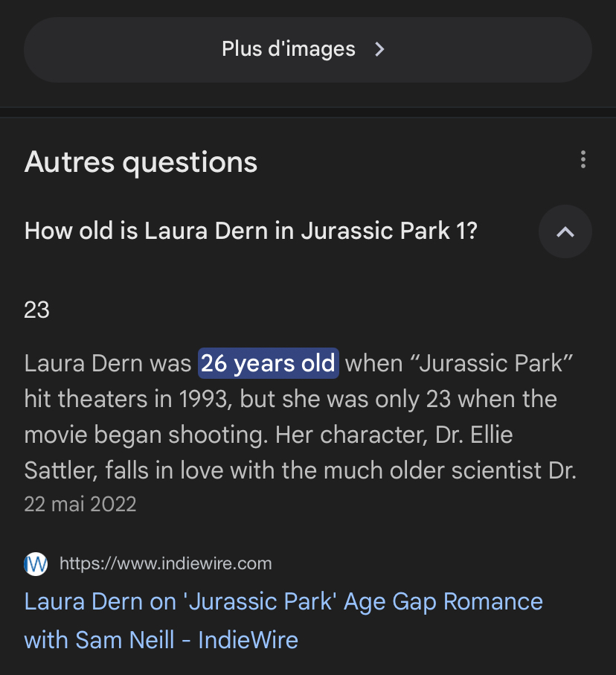Click the date '22 mai 2022'

click(80, 504)
